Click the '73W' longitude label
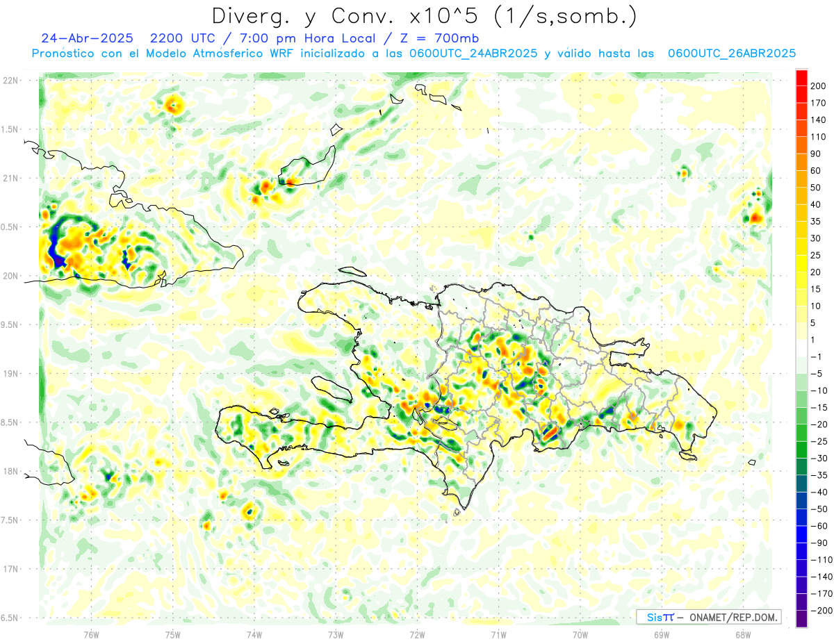Viewport: 834px width, 644px height. pos(336,634)
